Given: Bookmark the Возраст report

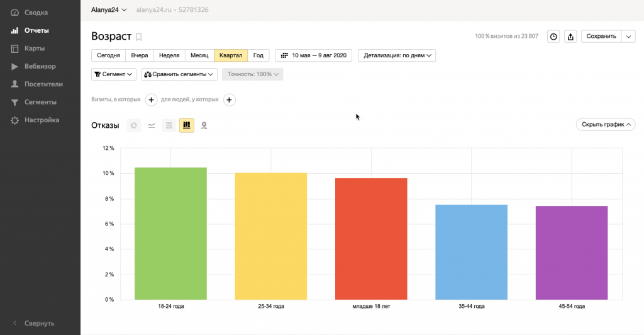Looking at the screenshot, I should click(x=139, y=37).
